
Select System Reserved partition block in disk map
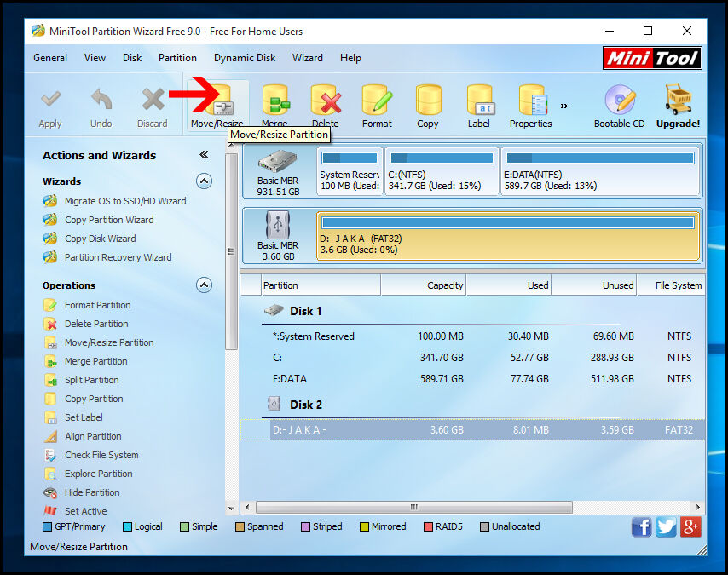coord(350,171)
